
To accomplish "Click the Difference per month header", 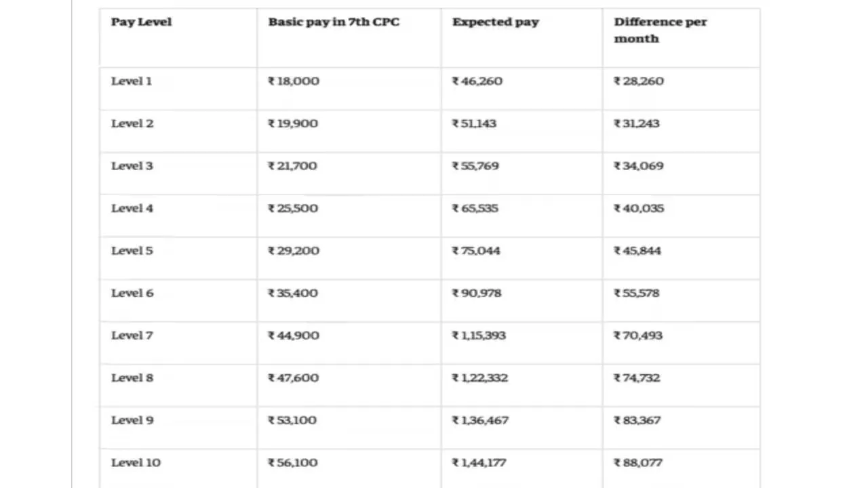I will click(x=660, y=30).
